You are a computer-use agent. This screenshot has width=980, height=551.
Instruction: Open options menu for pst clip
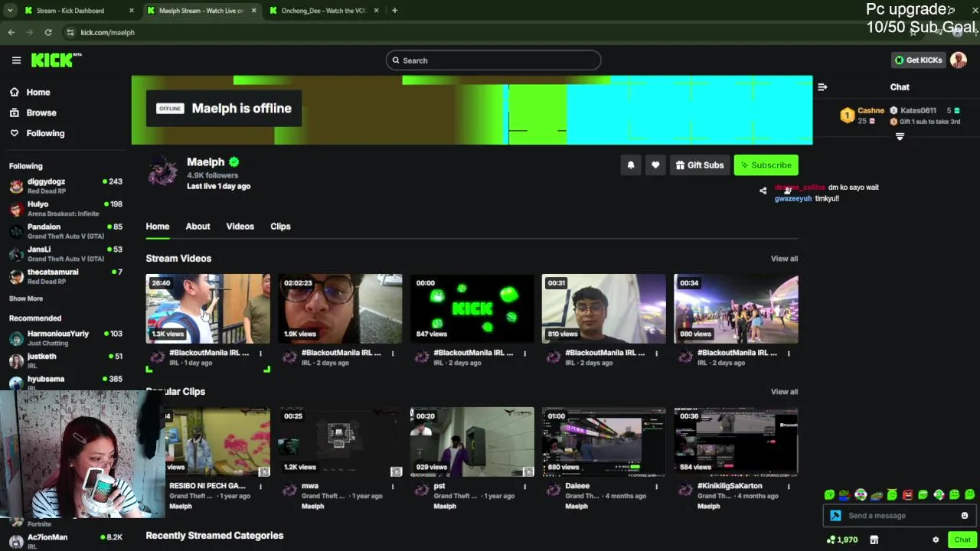524,487
